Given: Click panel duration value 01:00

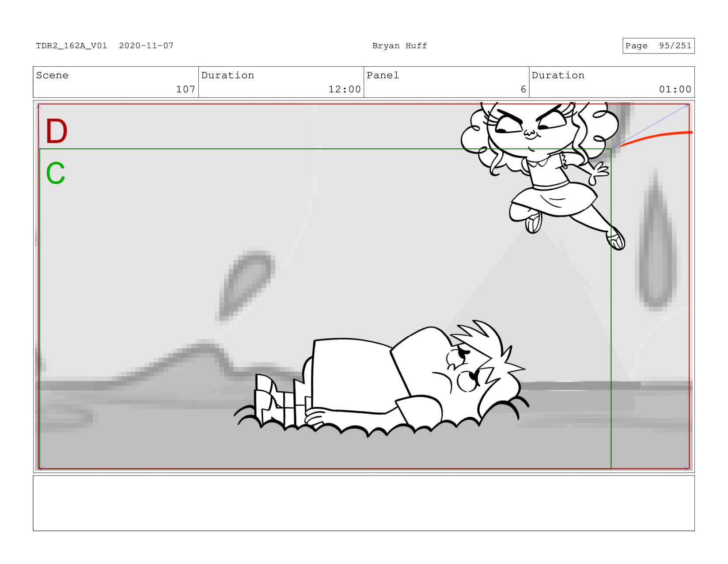Looking at the screenshot, I should (x=675, y=89).
